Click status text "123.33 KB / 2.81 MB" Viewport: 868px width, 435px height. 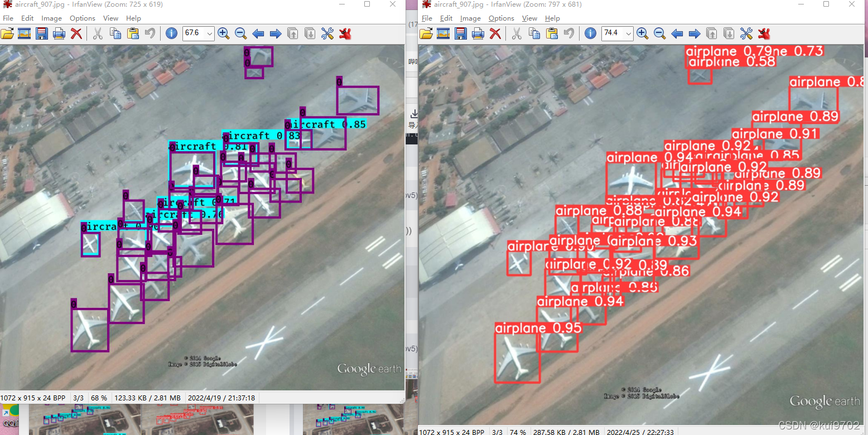147,398
